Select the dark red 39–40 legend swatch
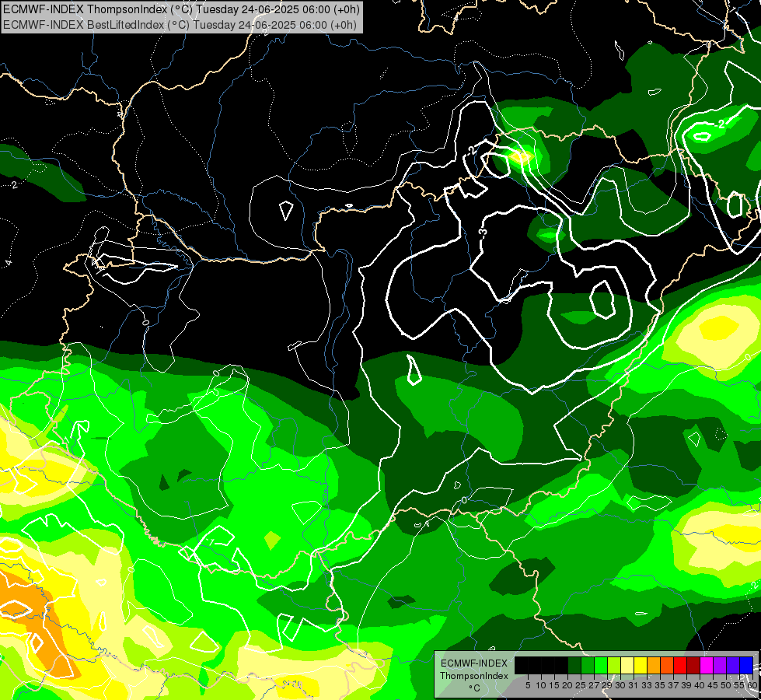The width and height of the screenshot is (761, 700). tap(693, 665)
